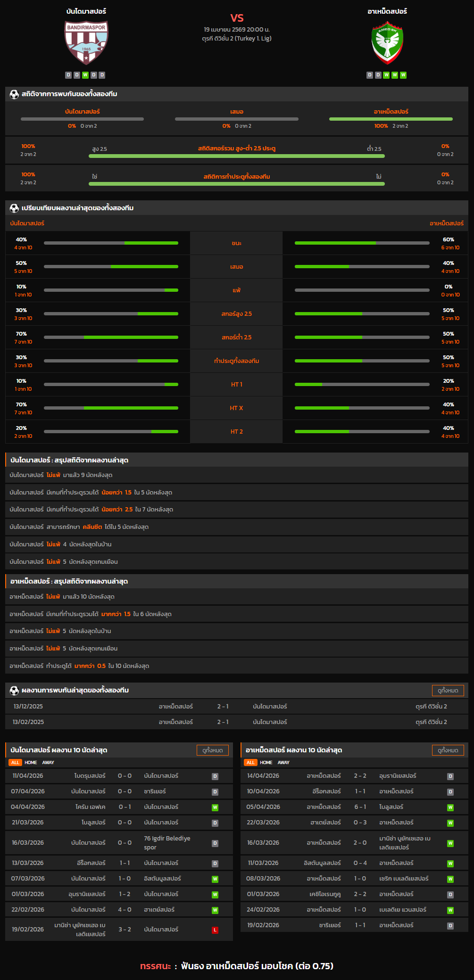Click the 4 - 0 score on 22/02/2026
This screenshot has width=474, height=980.
[x=125, y=909]
